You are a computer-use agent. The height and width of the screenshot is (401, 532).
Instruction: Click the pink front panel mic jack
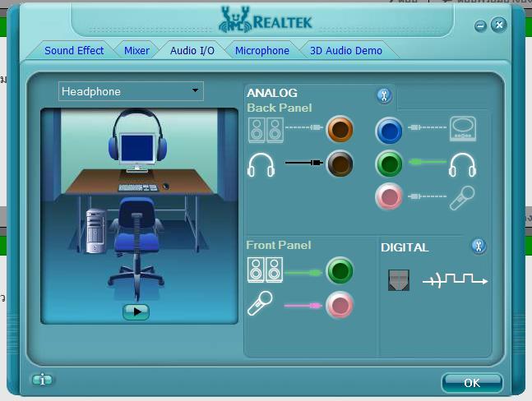click(340, 305)
